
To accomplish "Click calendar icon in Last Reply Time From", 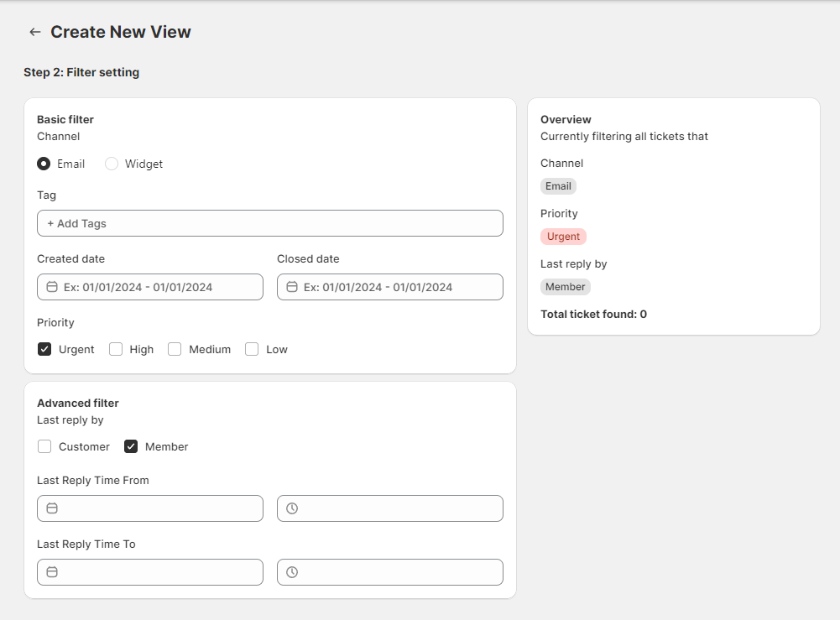I will coord(52,508).
